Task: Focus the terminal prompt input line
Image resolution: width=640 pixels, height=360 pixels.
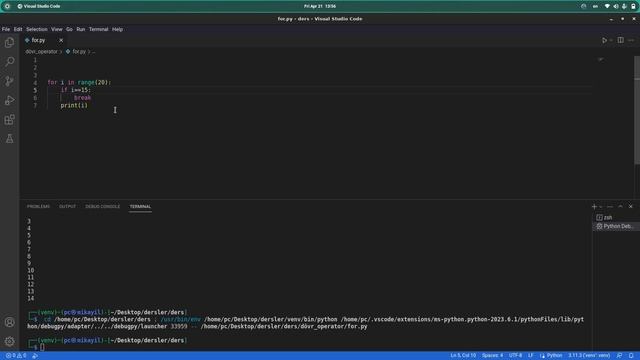Action: pyautogui.click(x=42, y=347)
